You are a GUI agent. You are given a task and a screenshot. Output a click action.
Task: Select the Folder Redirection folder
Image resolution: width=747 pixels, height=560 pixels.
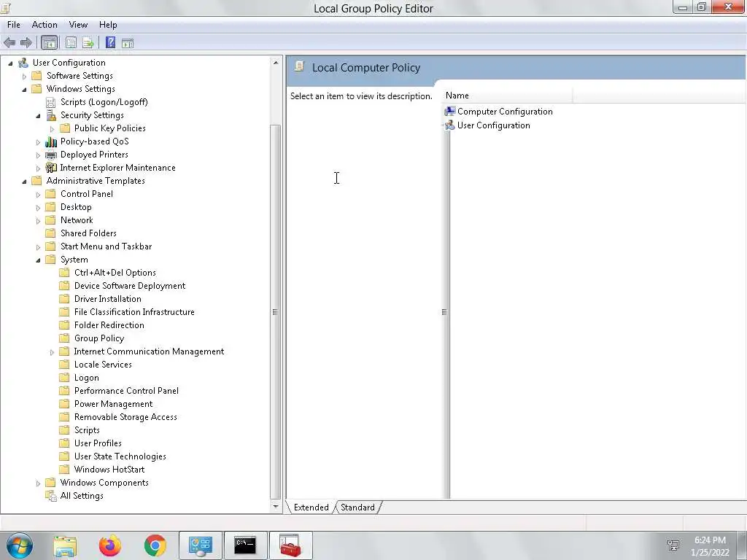tap(109, 324)
